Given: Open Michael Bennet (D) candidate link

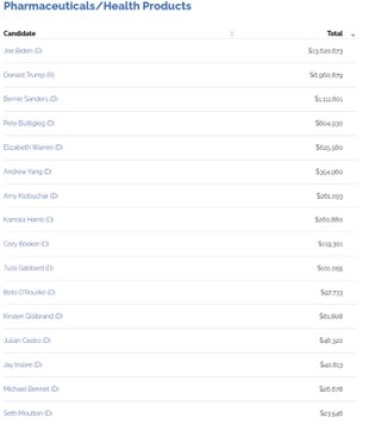Looking at the screenshot, I should (x=31, y=389).
